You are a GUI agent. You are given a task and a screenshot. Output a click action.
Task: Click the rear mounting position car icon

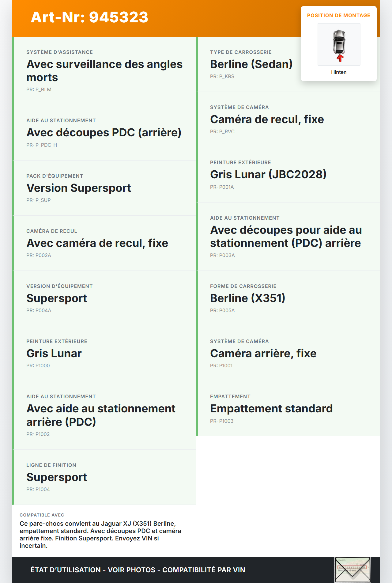339,42
